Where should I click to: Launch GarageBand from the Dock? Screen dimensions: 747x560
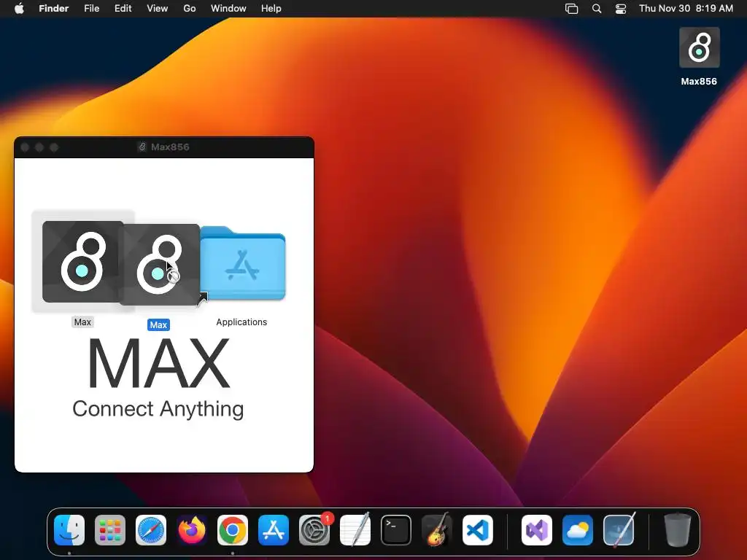point(437,529)
